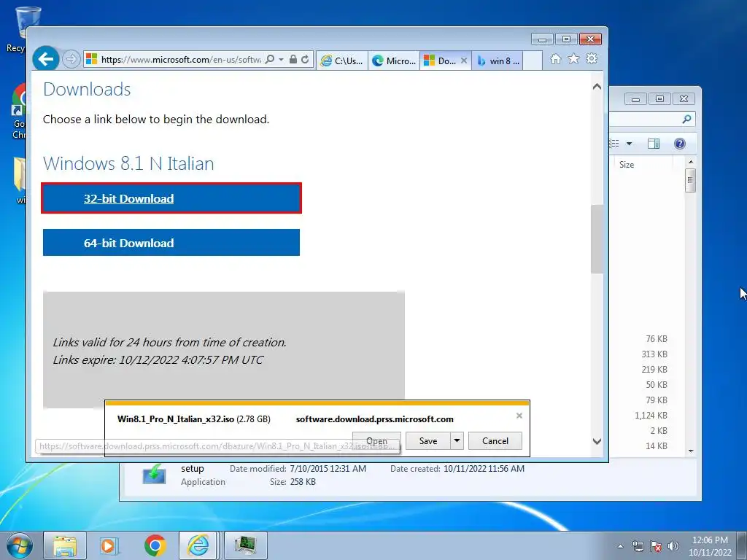
Task: Refresh the page with the reload icon
Action: coord(305,59)
